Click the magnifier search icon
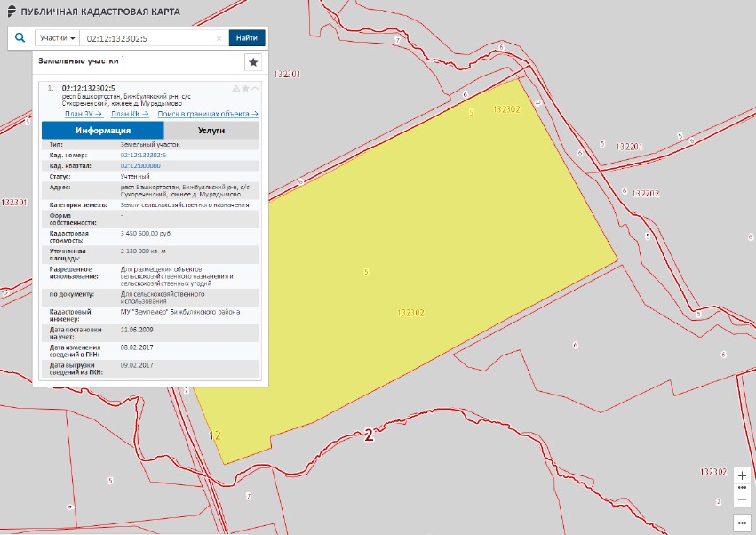 (x=20, y=38)
